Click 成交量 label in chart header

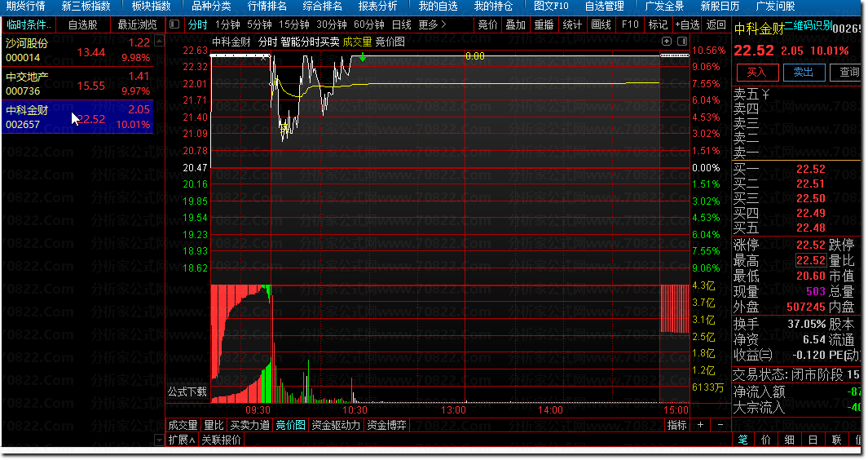click(357, 42)
